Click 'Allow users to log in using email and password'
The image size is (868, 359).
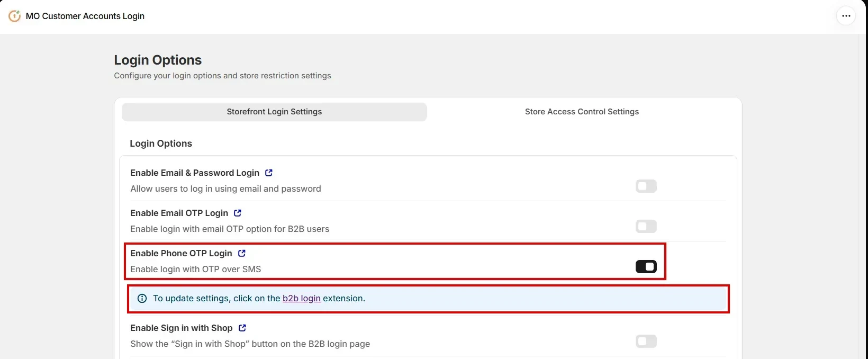pos(225,189)
